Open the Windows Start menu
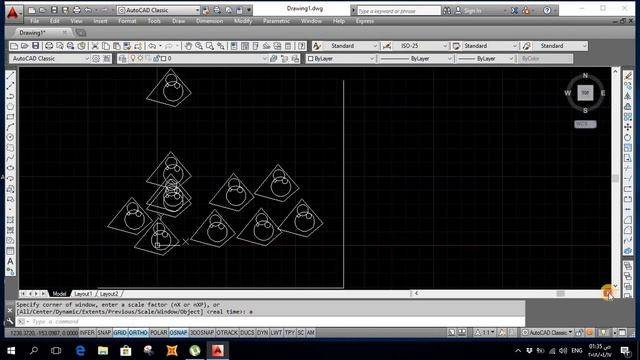Image resolution: width=640 pixels, height=360 pixels. pyautogui.click(x=11, y=351)
